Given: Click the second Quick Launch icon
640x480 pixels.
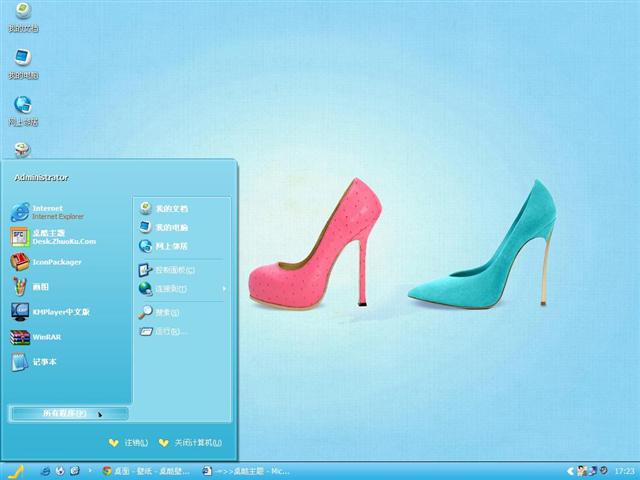Looking at the screenshot, I should click(x=60, y=471).
